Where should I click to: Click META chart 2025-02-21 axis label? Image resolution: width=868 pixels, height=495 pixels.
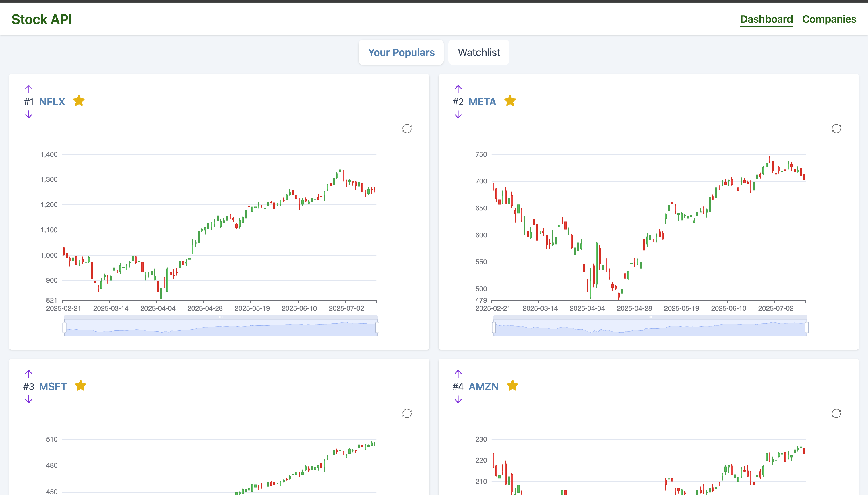pyautogui.click(x=493, y=308)
